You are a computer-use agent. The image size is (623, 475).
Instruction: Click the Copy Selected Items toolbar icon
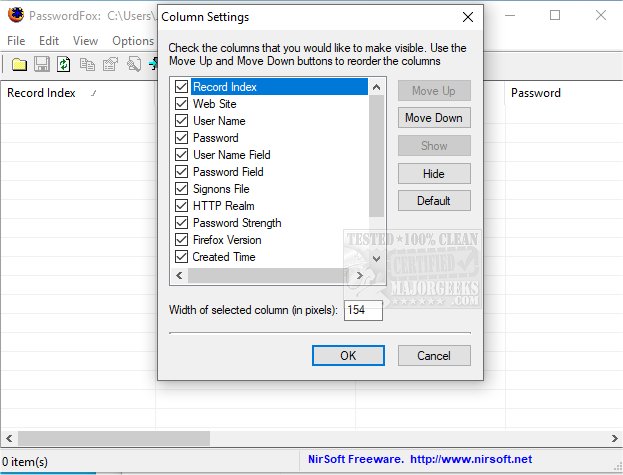(87, 64)
